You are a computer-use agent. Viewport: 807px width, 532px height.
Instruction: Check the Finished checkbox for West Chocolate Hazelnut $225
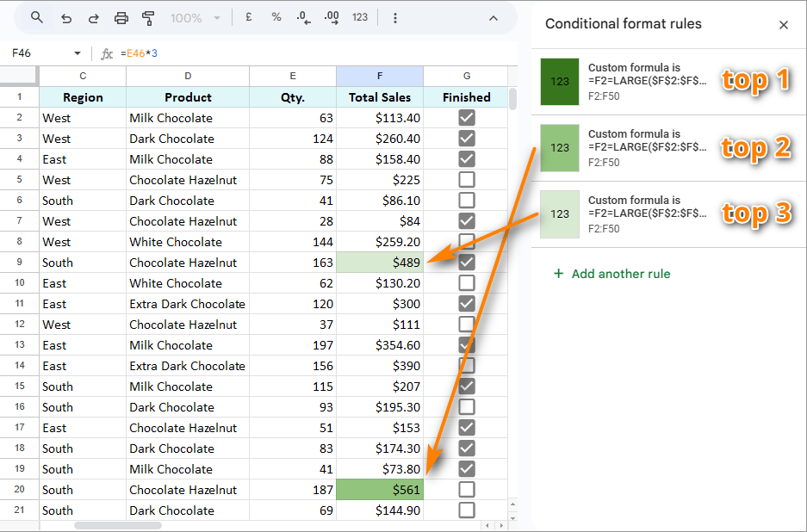click(x=466, y=179)
